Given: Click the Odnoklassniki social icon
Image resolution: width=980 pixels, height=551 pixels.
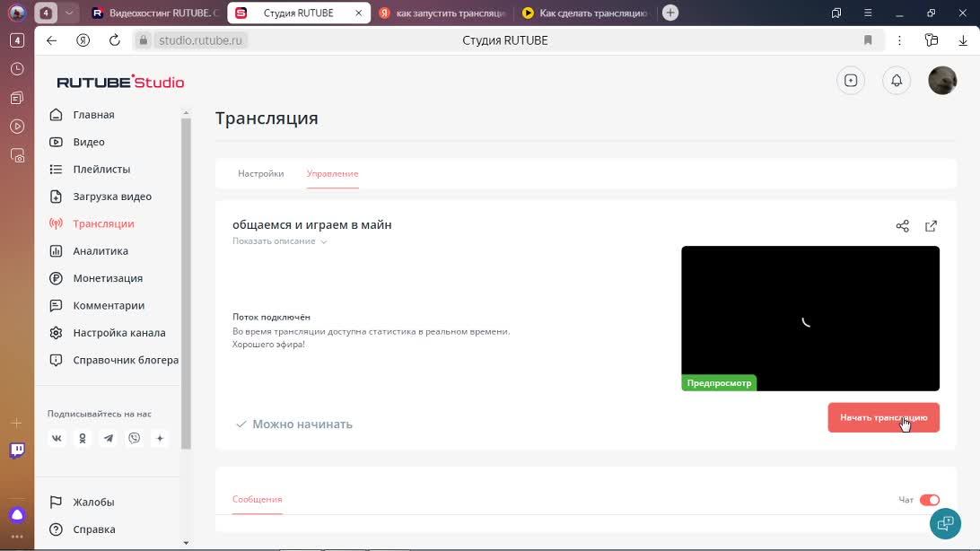Looking at the screenshot, I should pos(83,439).
